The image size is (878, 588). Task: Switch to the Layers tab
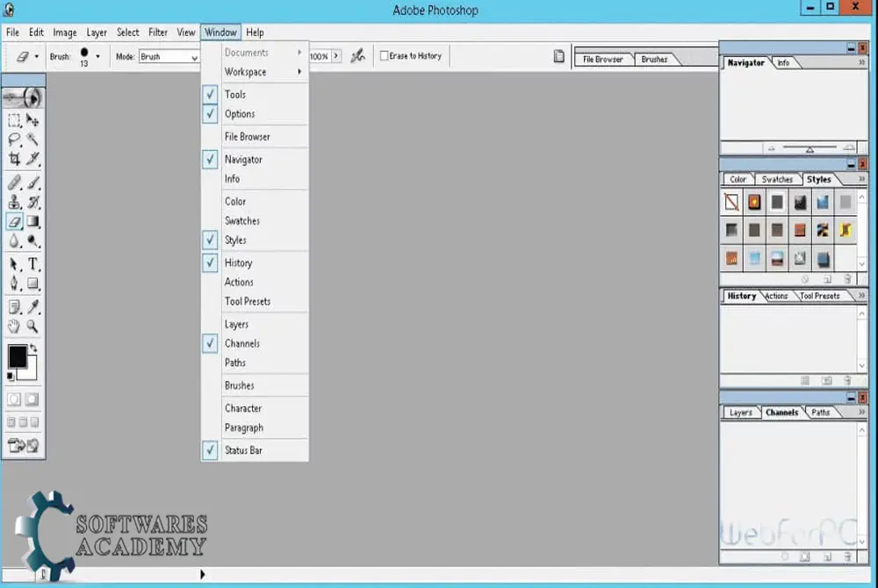click(x=741, y=412)
